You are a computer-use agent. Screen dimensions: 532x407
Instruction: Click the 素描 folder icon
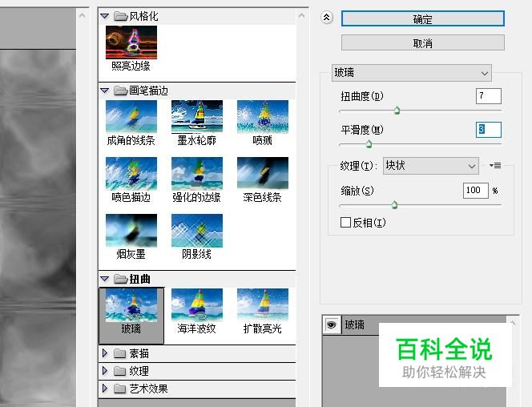(119, 353)
